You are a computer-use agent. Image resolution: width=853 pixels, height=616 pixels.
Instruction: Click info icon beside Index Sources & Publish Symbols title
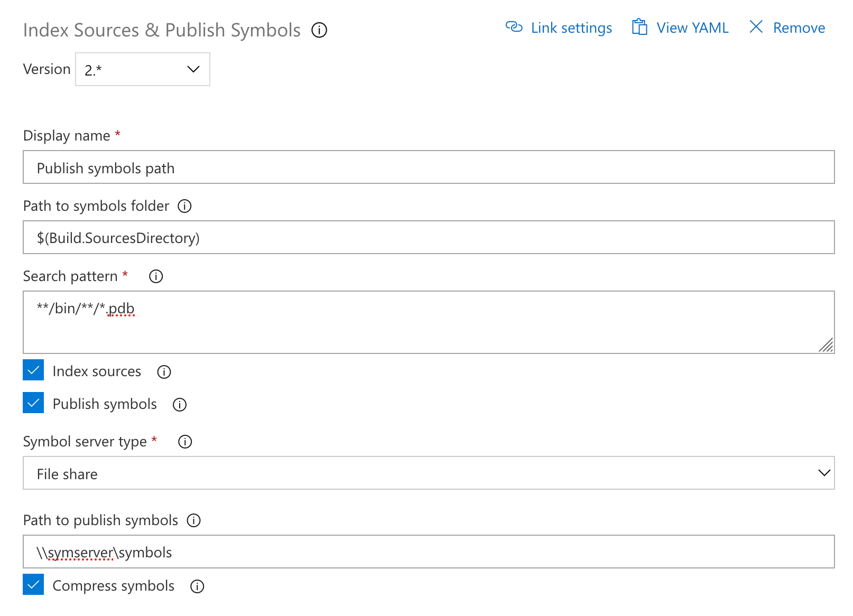(319, 30)
